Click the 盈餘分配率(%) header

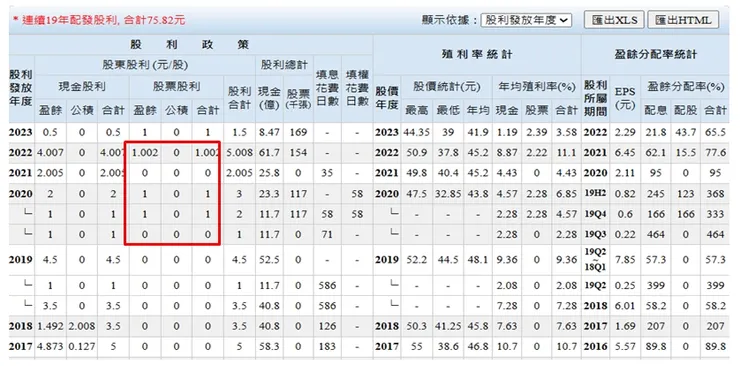(x=685, y=86)
